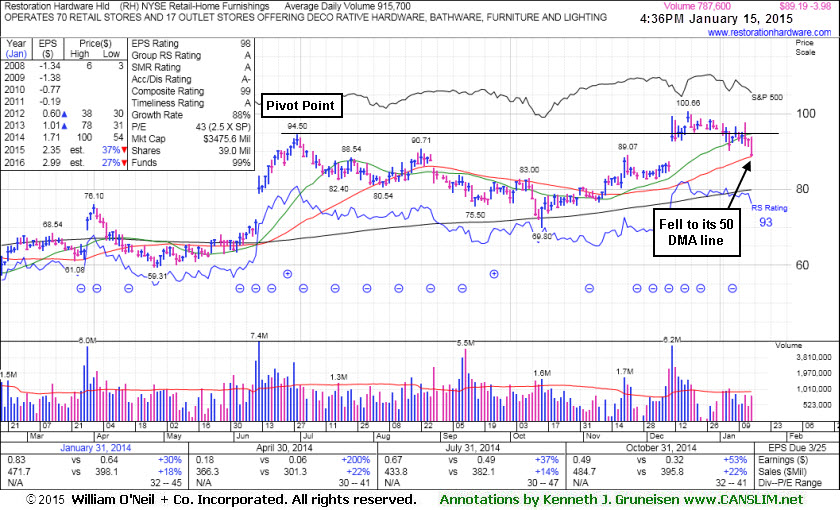This screenshot has width=840, height=510.
Task: Click the +14% sales change value
Action: 546,471
